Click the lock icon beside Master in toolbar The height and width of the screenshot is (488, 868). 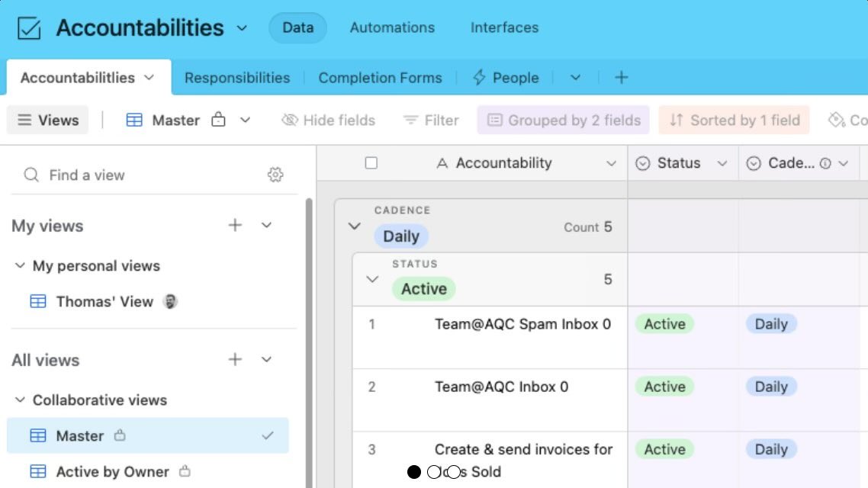pos(219,120)
